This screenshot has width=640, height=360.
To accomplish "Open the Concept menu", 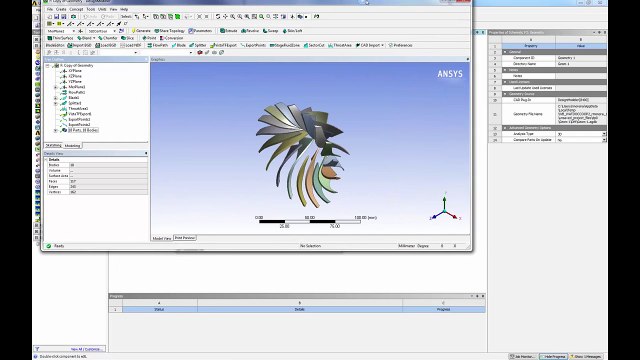I will (x=76, y=9).
